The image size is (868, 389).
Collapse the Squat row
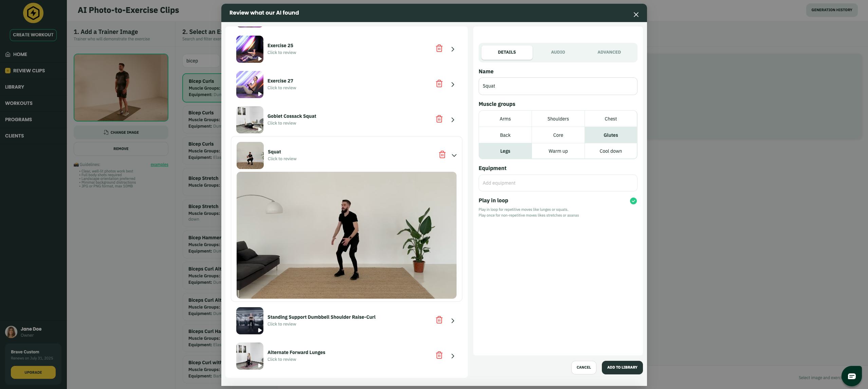coord(454,155)
